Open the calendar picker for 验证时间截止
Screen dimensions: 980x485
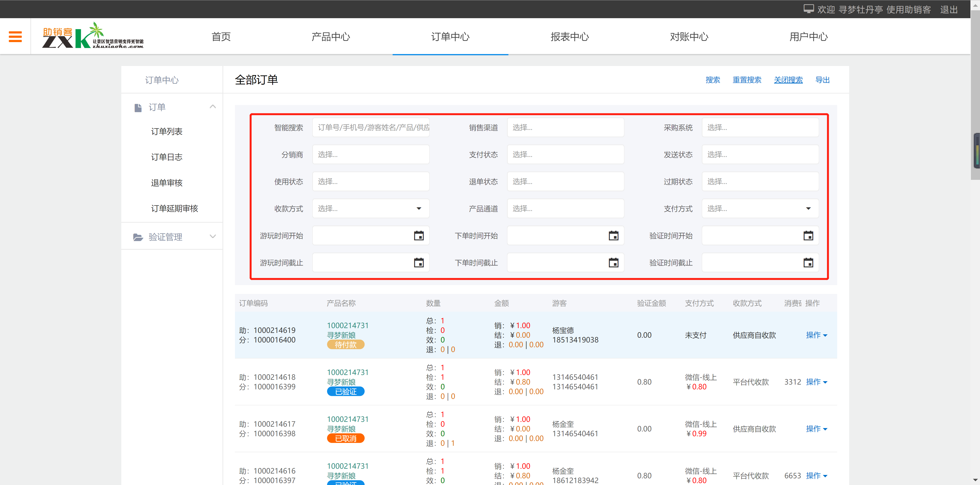click(x=808, y=263)
